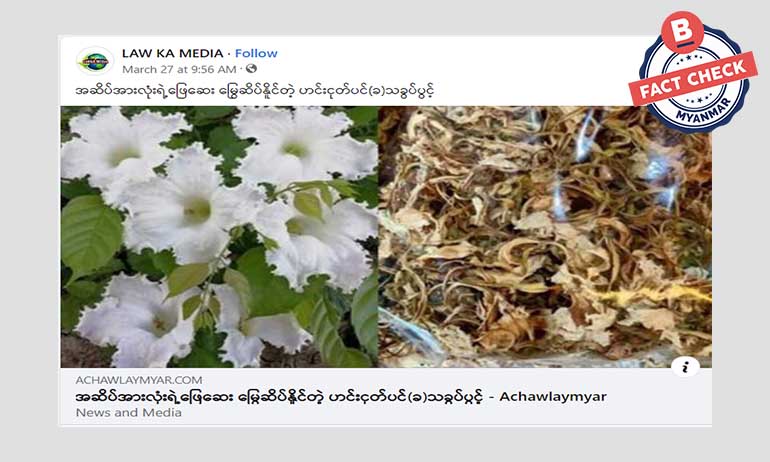Click the News and Media category text

[x=129, y=413]
